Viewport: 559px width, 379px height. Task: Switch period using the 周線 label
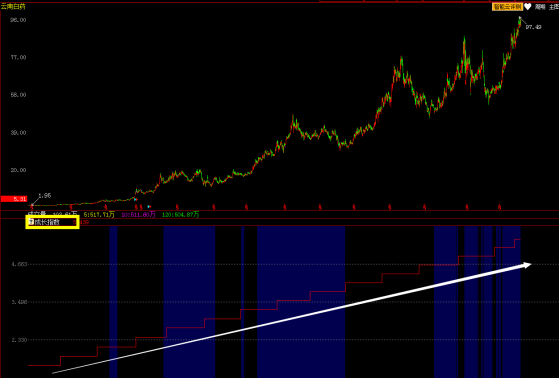tap(540, 7)
